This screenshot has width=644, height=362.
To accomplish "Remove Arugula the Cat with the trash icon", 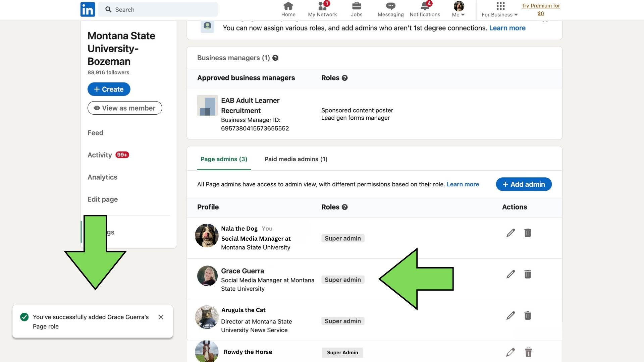I will click(528, 315).
